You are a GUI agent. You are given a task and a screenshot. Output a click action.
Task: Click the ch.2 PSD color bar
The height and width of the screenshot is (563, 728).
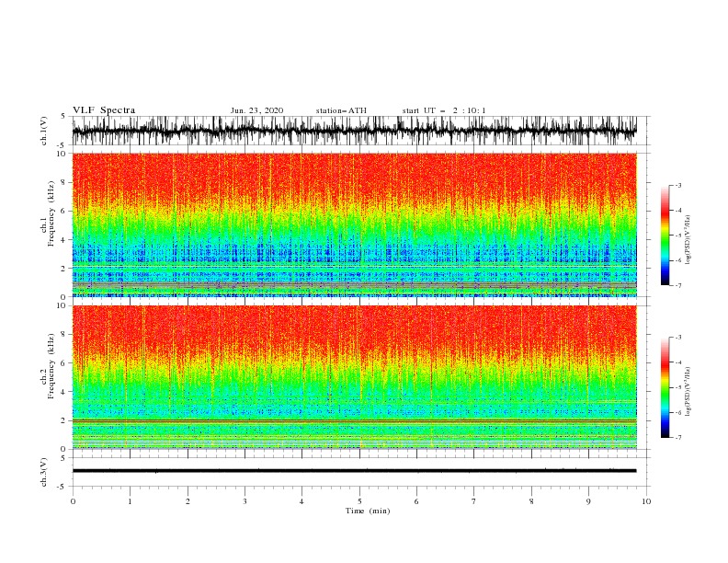pyautogui.click(x=665, y=387)
